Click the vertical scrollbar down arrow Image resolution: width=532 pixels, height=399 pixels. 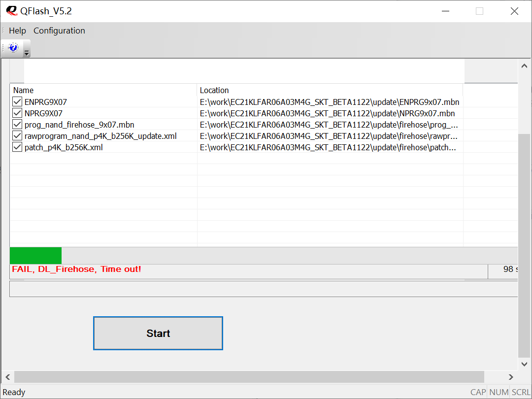(x=524, y=364)
